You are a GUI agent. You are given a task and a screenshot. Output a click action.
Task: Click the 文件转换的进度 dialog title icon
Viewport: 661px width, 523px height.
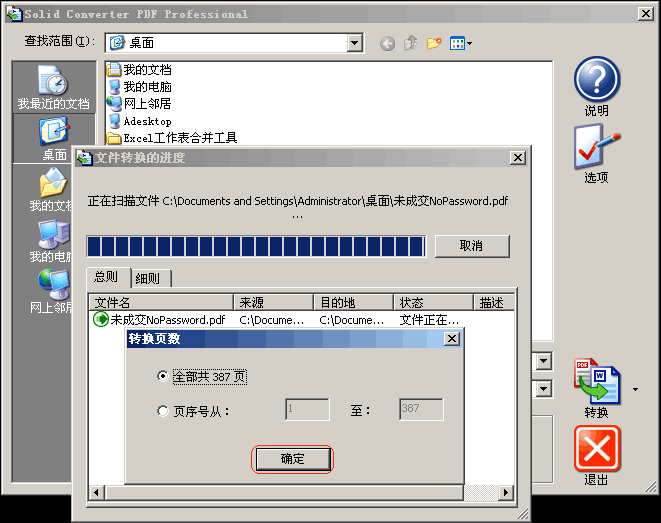[x=84, y=158]
